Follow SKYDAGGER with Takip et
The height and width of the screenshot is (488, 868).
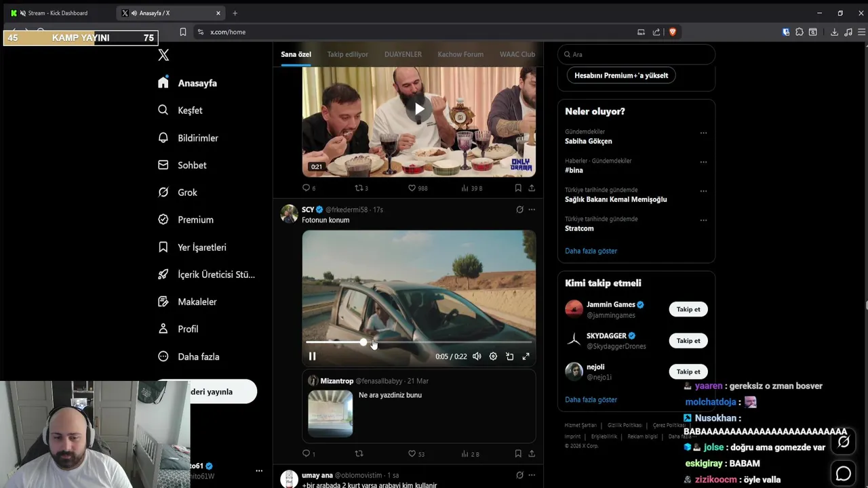click(x=688, y=340)
